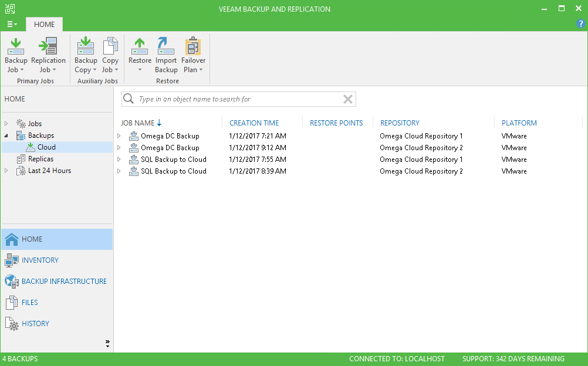Click 'Omega Cloud Repository 2' for 9:12 AM row
The image size is (588, 366).
(x=421, y=148)
